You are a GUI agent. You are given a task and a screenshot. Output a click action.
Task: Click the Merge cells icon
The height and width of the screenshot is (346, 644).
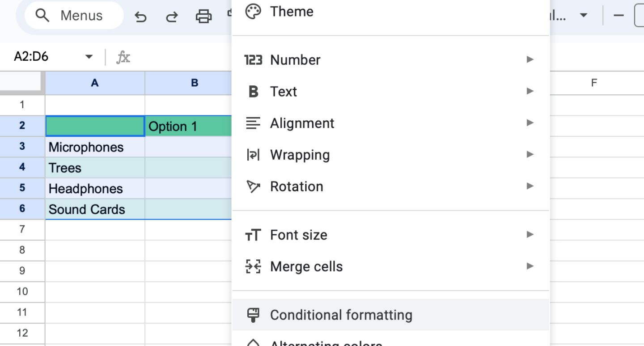pyautogui.click(x=253, y=266)
